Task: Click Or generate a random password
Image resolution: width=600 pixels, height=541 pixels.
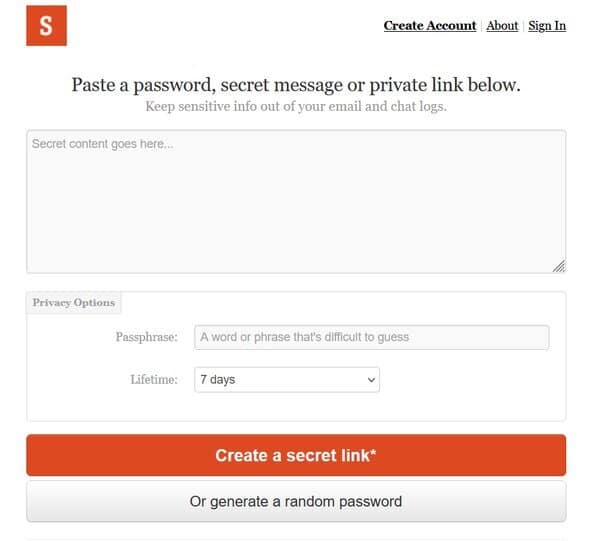Action: [x=296, y=502]
